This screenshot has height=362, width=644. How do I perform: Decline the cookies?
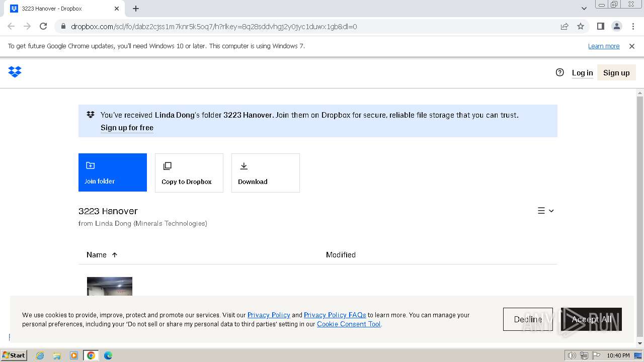(x=528, y=319)
